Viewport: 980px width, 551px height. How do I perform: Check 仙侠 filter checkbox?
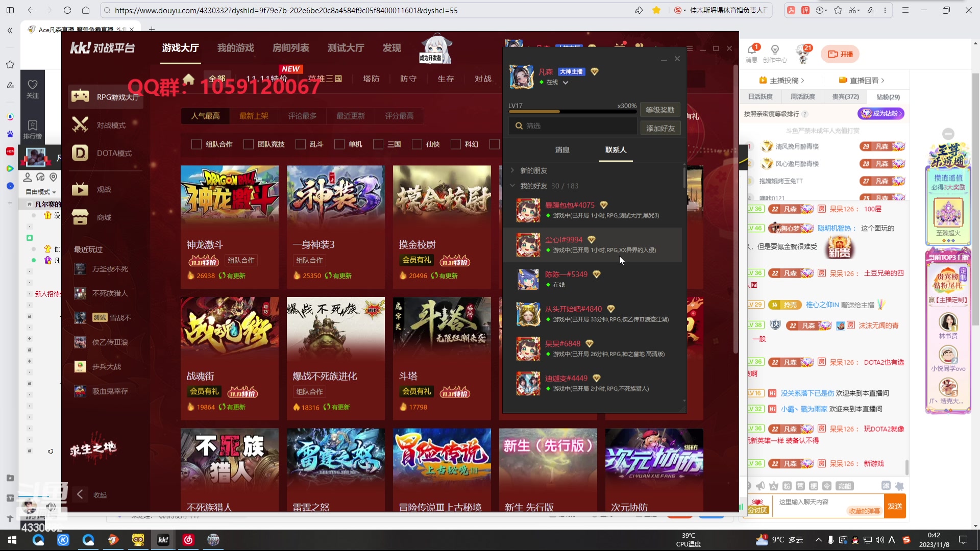(x=417, y=144)
